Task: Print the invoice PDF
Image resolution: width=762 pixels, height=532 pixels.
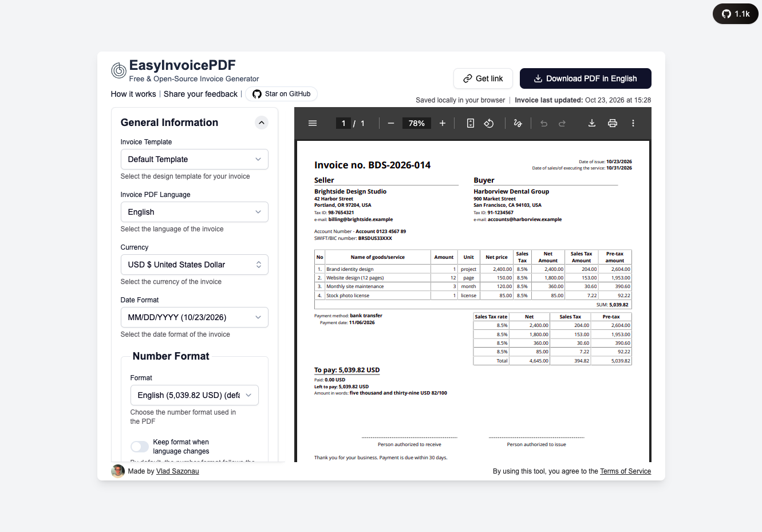Action: tap(613, 123)
